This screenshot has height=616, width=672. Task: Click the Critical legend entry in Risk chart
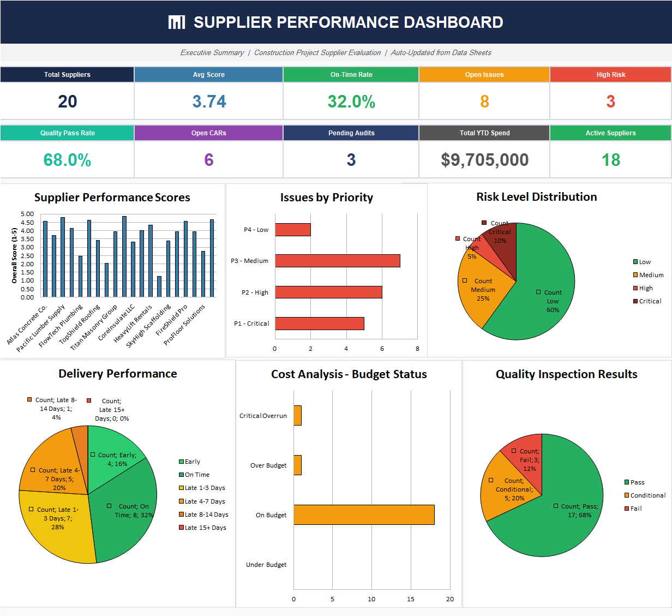tap(647, 301)
